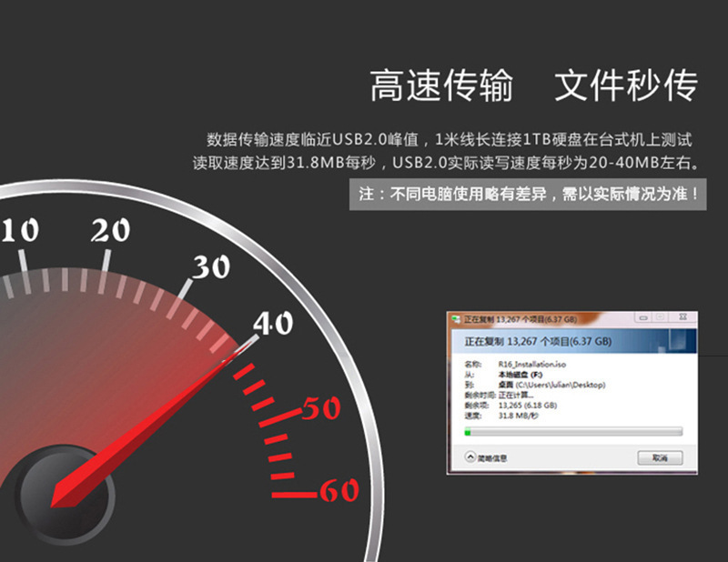Click the heading 文件秒传

pyautogui.click(x=626, y=85)
